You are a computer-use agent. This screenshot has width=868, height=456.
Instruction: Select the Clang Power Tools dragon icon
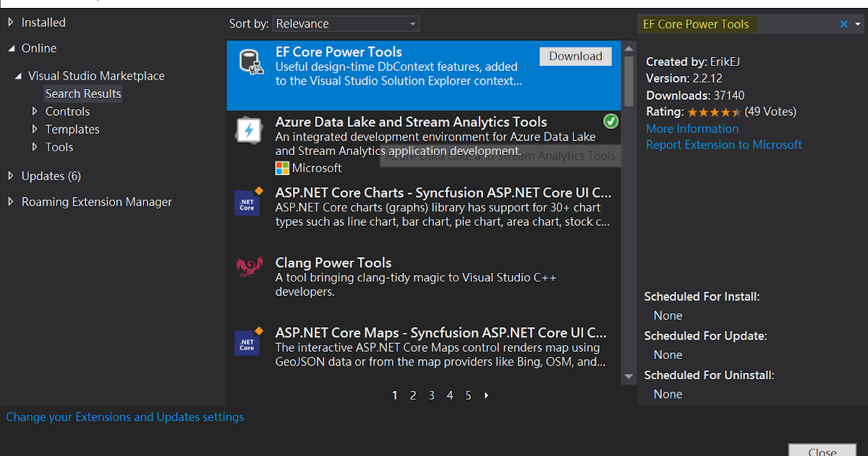pos(249,268)
